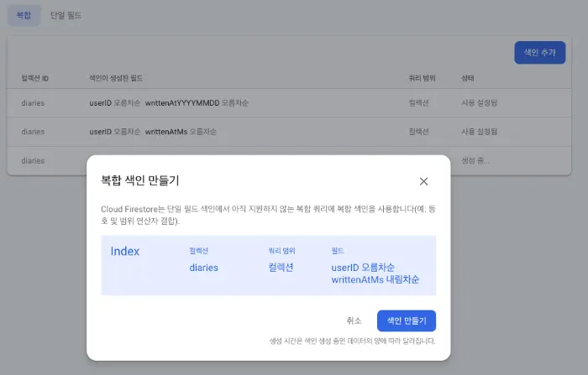
Task: Click the diaries value in the dialog
Action: click(x=203, y=268)
